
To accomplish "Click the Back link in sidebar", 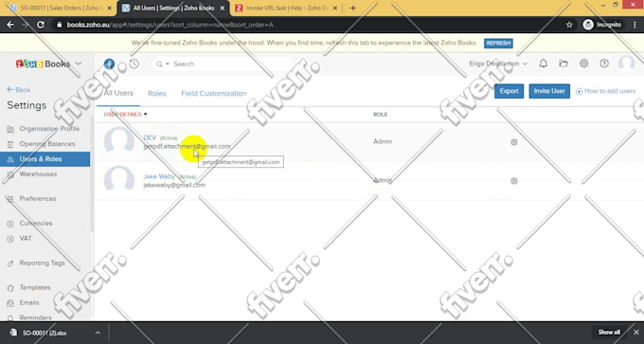I will (x=19, y=90).
